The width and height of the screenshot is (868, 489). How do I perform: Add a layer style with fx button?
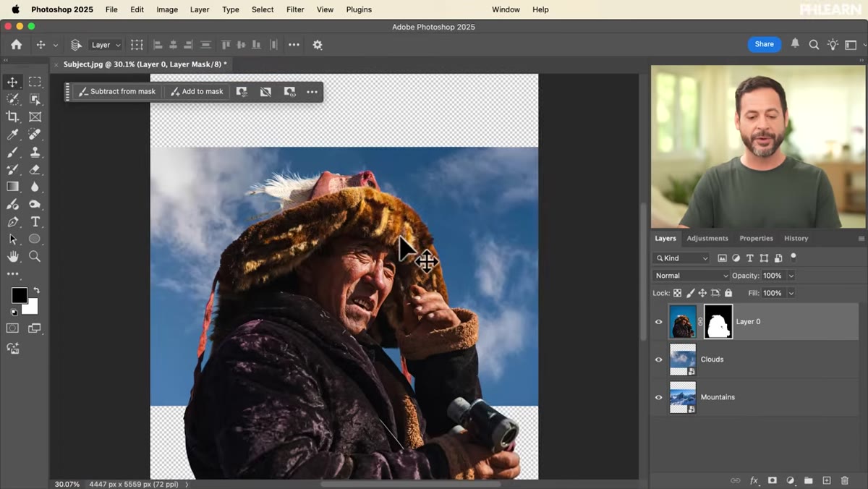point(754,480)
